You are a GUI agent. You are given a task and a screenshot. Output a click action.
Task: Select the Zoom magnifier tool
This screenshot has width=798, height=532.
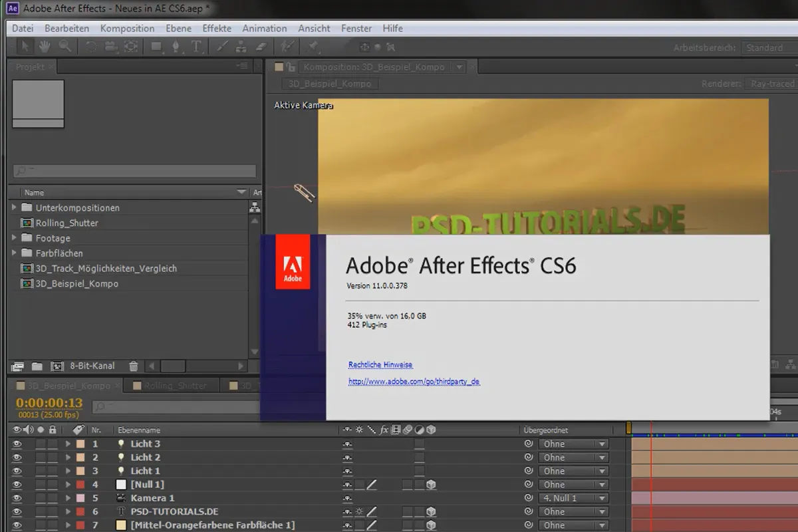tap(65, 47)
